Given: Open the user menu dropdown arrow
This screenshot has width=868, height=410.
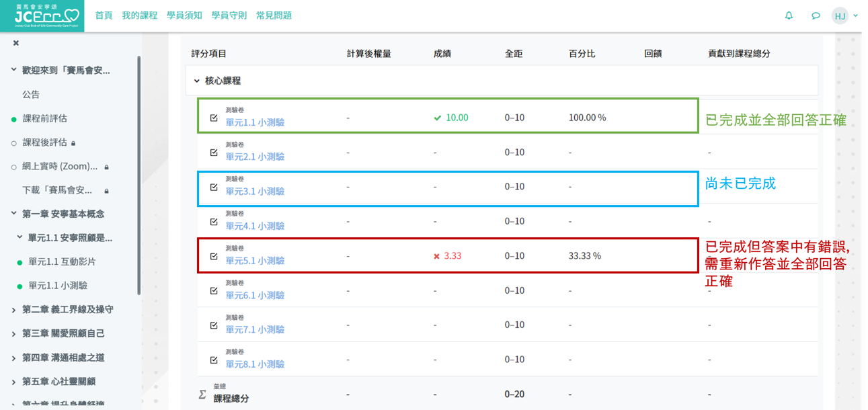Looking at the screenshot, I should pos(855,15).
